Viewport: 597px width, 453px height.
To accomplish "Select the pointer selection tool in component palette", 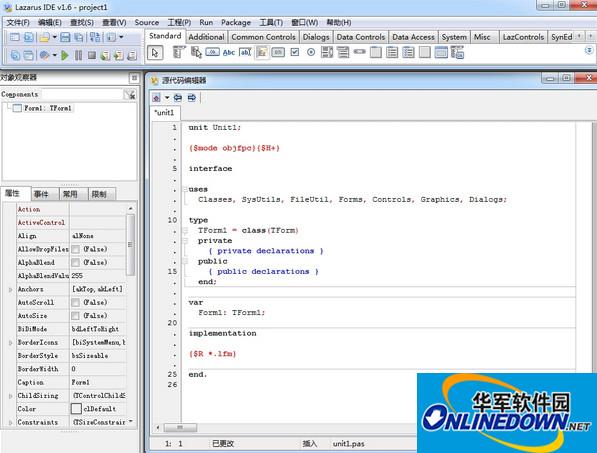I will tap(155, 53).
